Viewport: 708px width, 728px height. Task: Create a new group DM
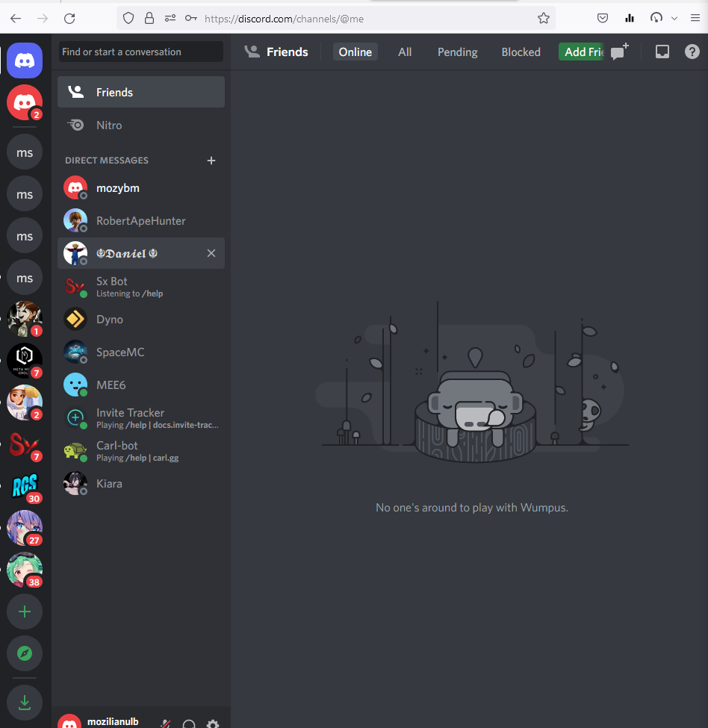[618, 52]
